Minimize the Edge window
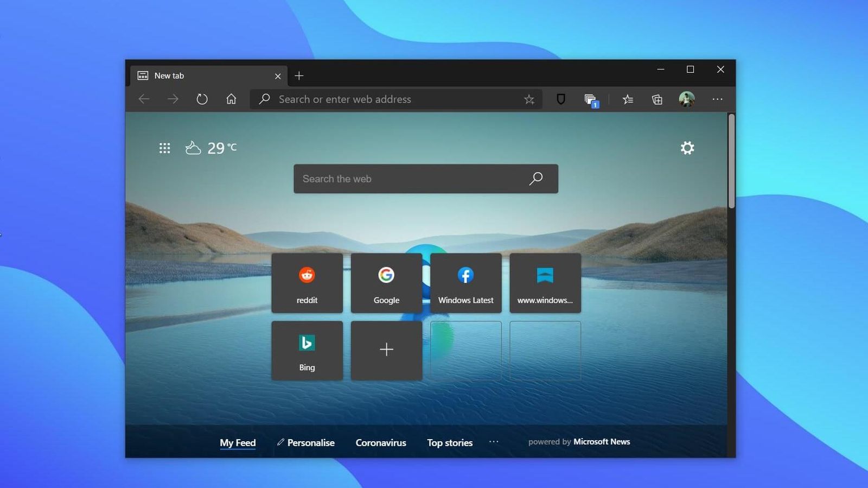Screen dimensions: 868x488 coord(661,69)
